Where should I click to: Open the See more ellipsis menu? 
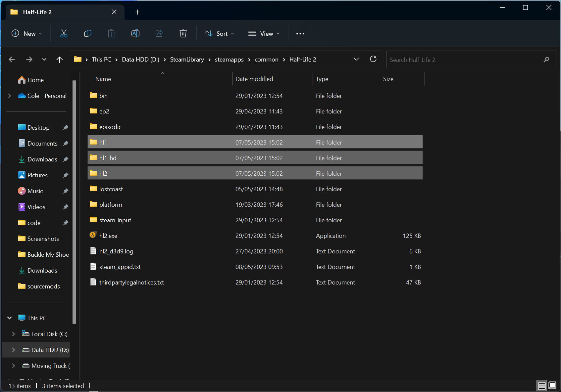[x=300, y=34]
